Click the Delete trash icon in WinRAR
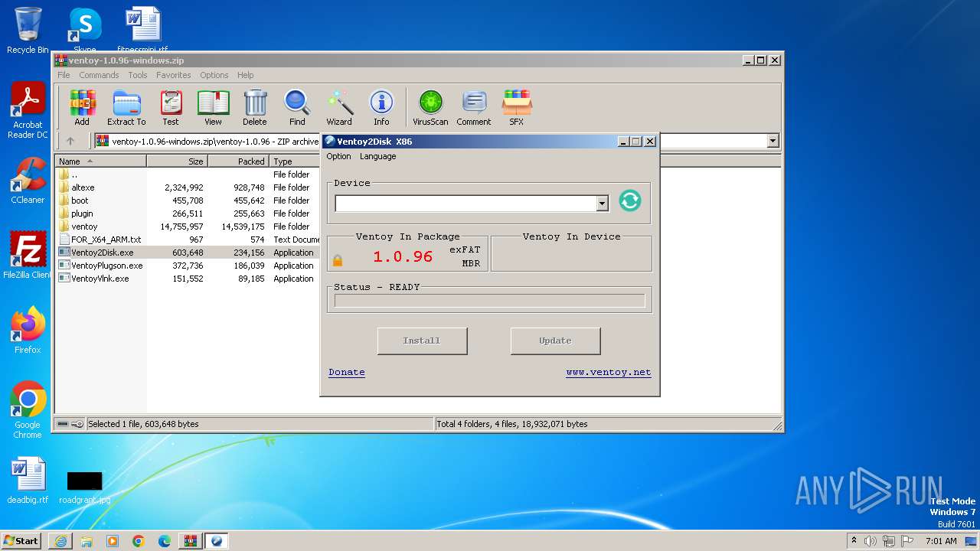Screen dimensions: 980x551 (x=255, y=108)
